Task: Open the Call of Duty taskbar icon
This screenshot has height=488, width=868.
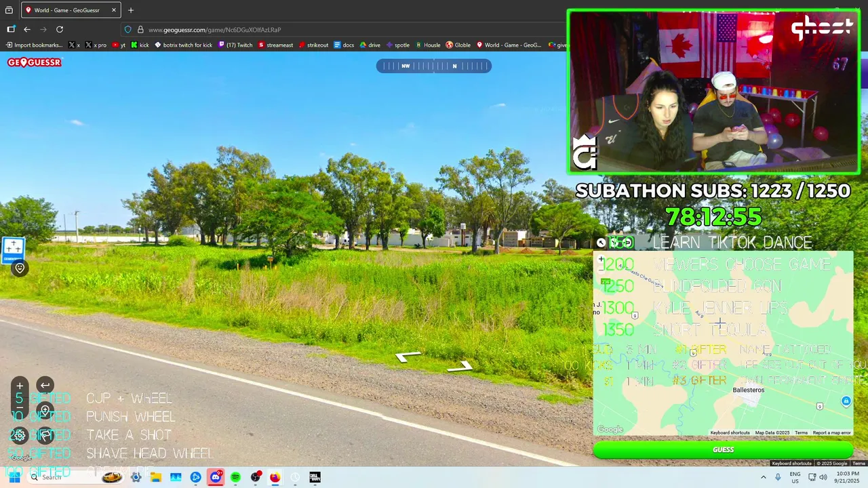Action: click(315, 477)
